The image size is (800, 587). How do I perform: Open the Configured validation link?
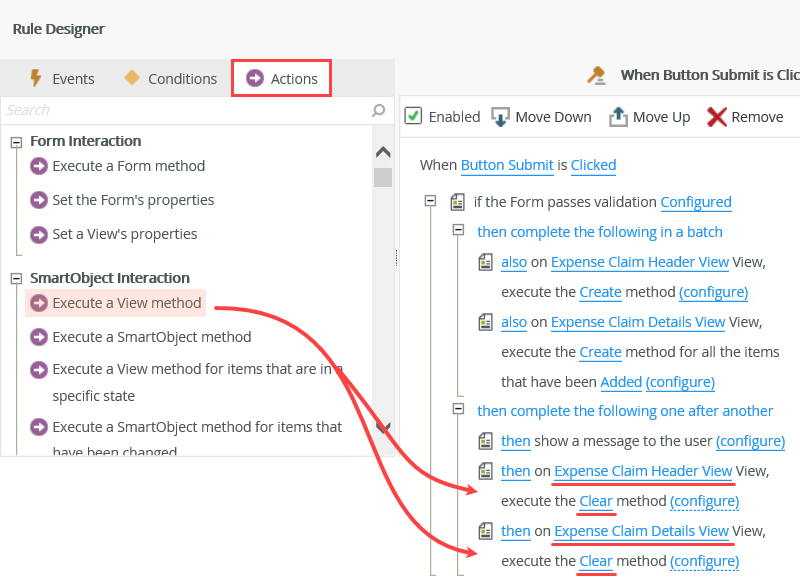click(696, 202)
